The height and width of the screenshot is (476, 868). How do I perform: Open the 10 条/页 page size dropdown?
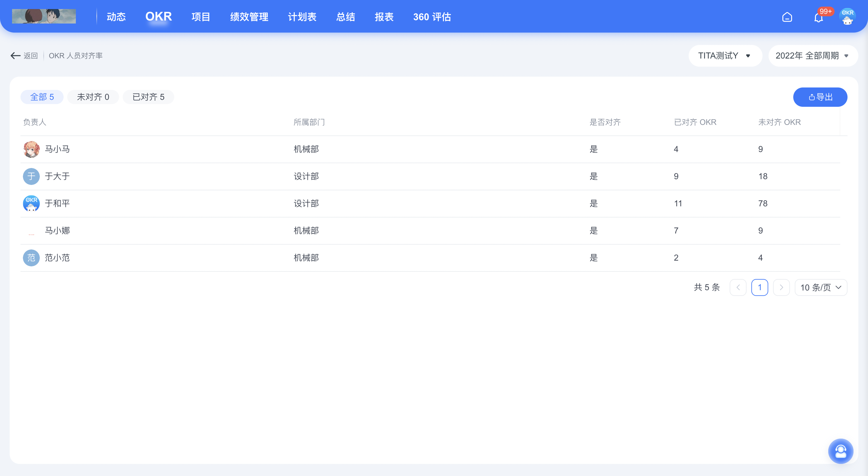[821, 287]
